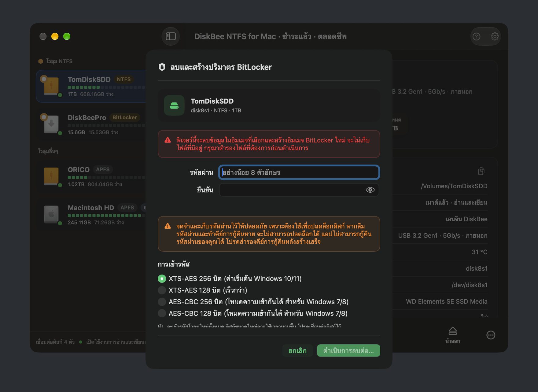Click WD Elements SE SSD Media text
The width and height of the screenshot is (538, 392).
(x=447, y=301)
